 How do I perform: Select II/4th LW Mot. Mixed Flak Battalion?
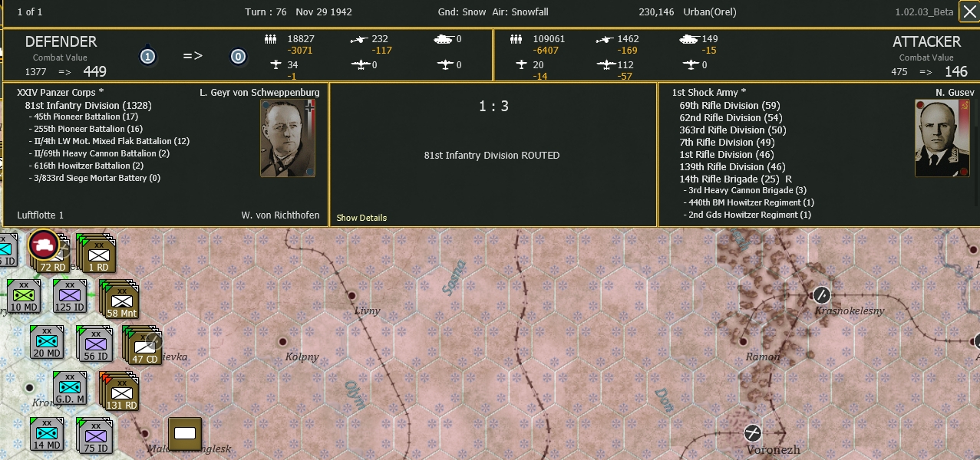click(x=109, y=142)
